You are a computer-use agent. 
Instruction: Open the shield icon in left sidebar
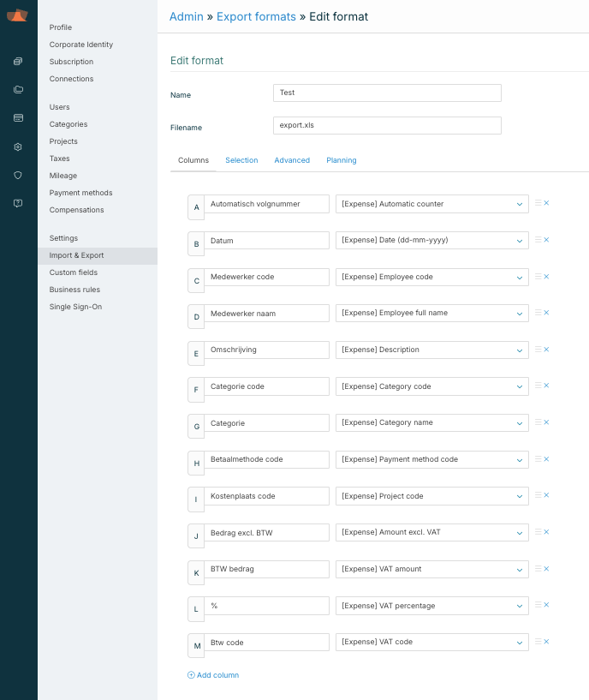(x=18, y=175)
